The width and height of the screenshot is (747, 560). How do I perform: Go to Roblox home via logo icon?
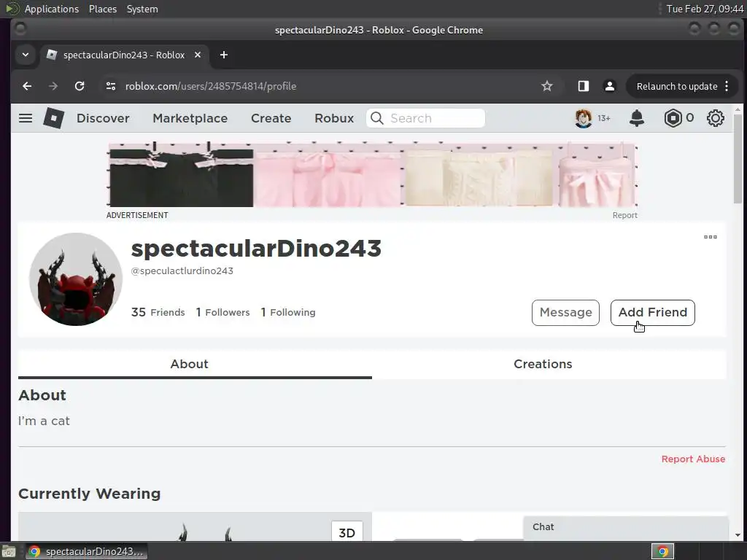[x=53, y=118]
